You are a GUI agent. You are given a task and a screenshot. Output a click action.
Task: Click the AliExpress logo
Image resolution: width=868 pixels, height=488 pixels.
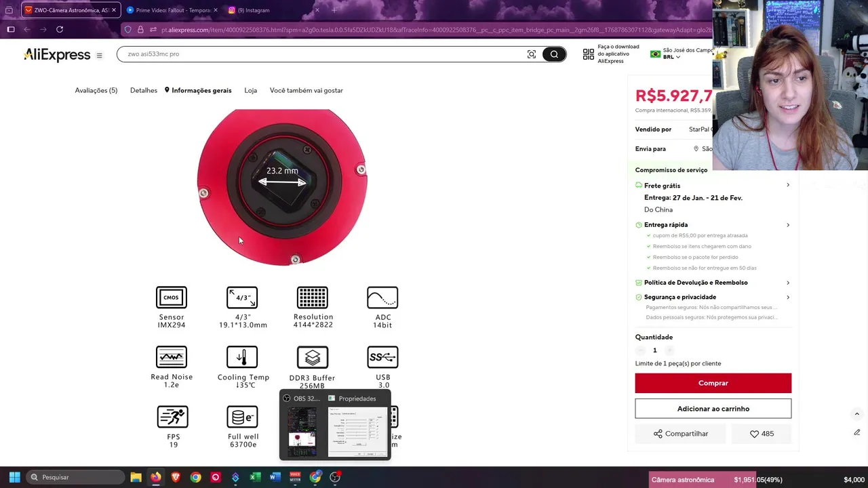tap(57, 55)
